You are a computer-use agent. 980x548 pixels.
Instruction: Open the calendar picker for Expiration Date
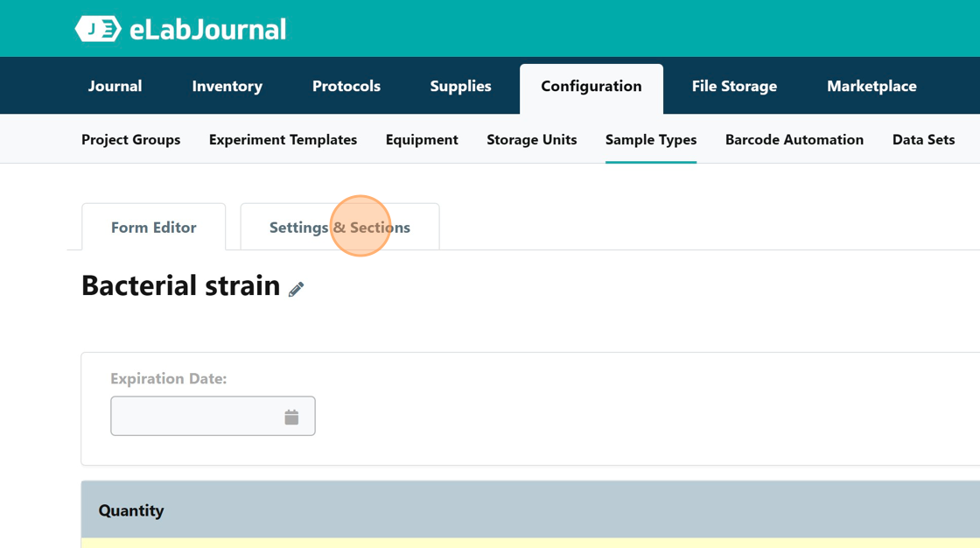pos(291,417)
